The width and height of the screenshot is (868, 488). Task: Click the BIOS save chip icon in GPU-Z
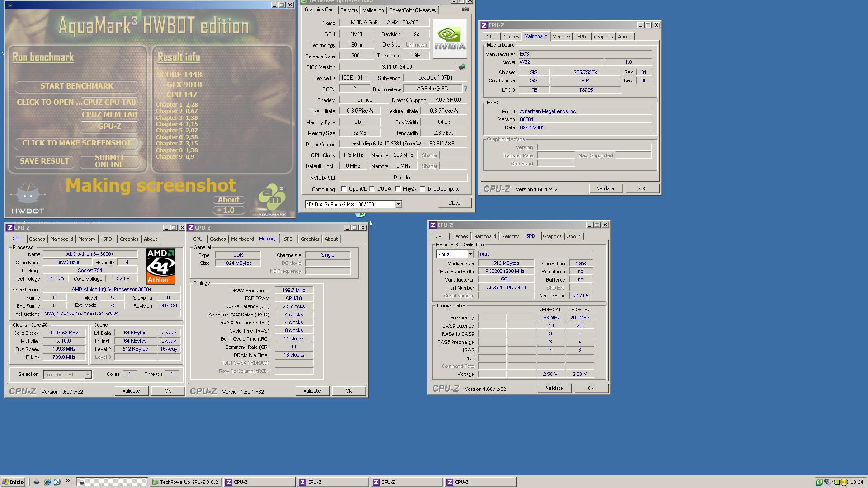(462, 67)
